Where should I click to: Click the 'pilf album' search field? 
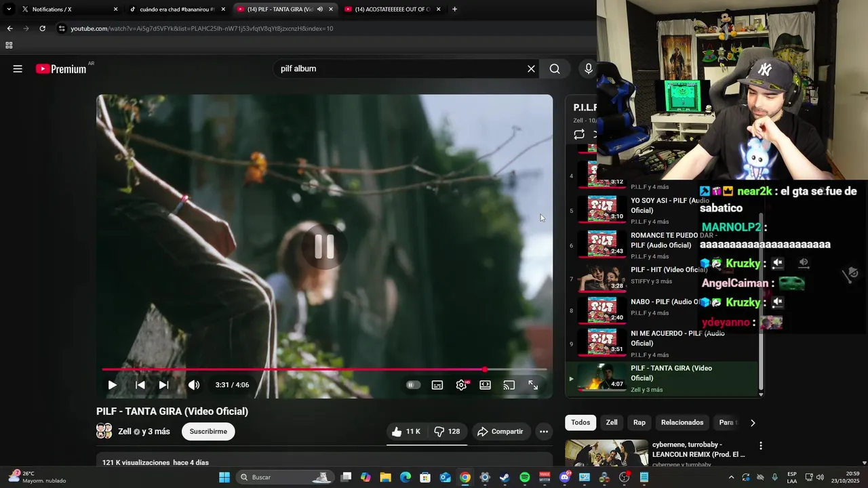click(400, 68)
